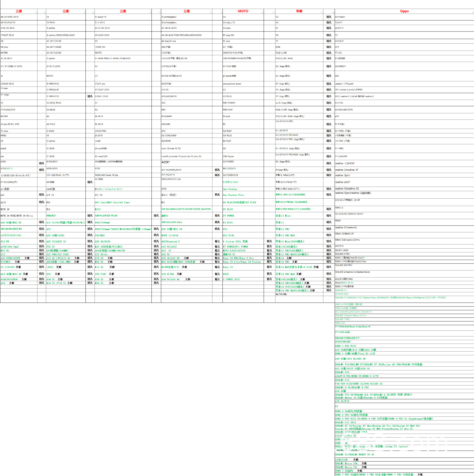Click the 苹果13 Mini cell
The height and width of the screenshot is (476, 474).
[299, 216]
